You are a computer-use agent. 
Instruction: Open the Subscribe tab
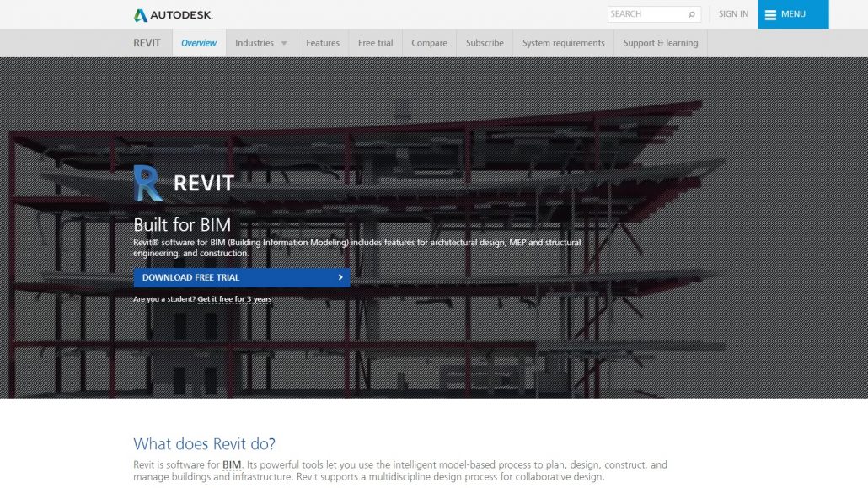click(485, 43)
